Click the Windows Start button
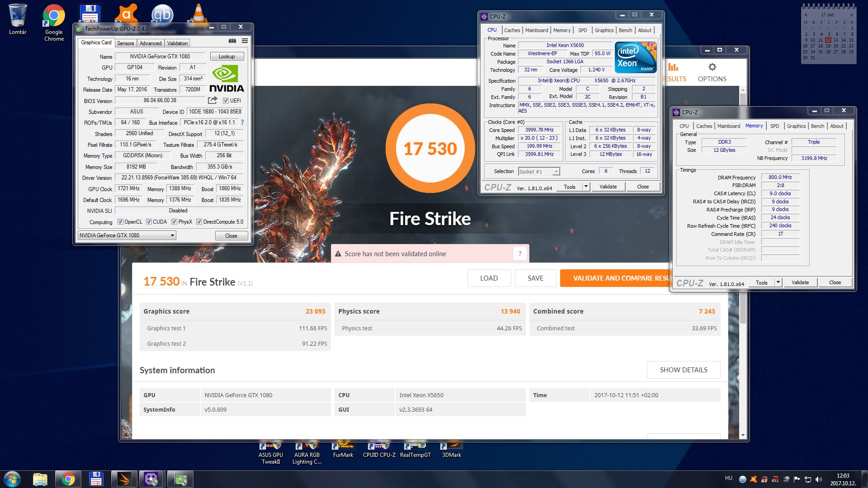Screen dimensions: 868x488 click(12, 479)
